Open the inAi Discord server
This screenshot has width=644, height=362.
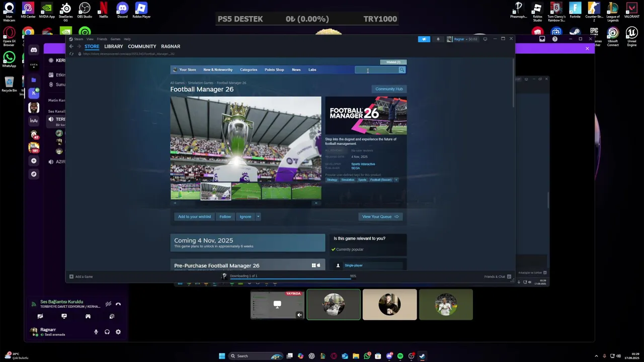(34, 121)
